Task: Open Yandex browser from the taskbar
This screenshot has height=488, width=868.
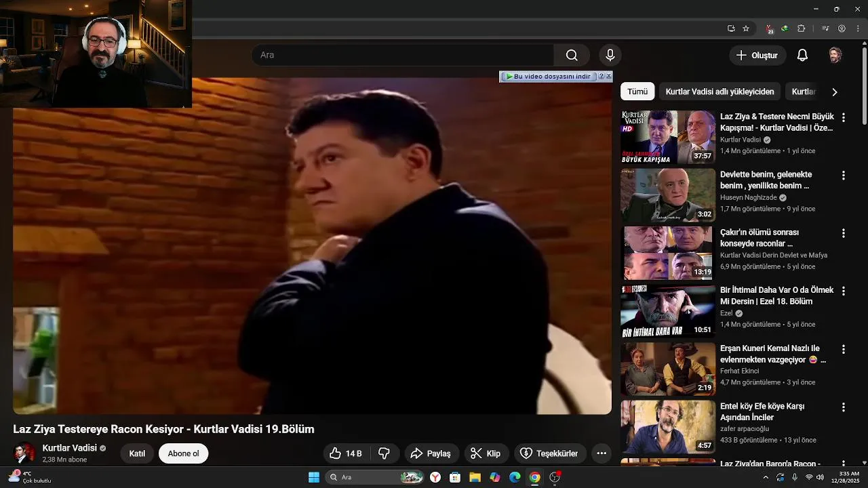Action: click(435, 477)
